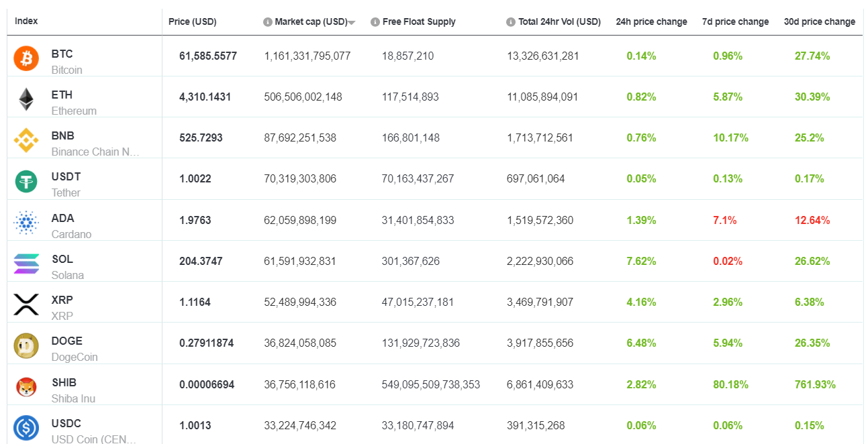The height and width of the screenshot is (444, 868).
Task: Click Ethereum market cap 506,506,002,148
Action: click(303, 97)
